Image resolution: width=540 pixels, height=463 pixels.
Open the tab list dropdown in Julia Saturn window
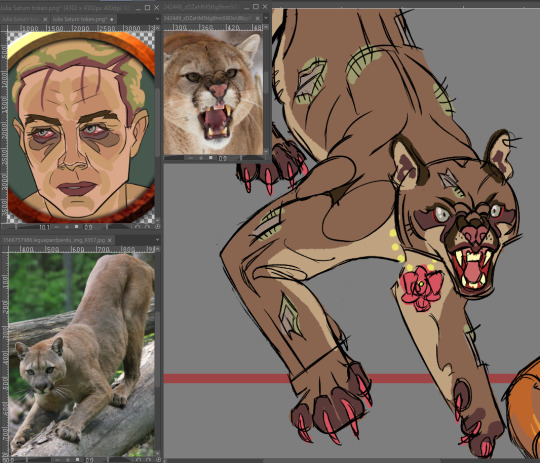(157, 19)
